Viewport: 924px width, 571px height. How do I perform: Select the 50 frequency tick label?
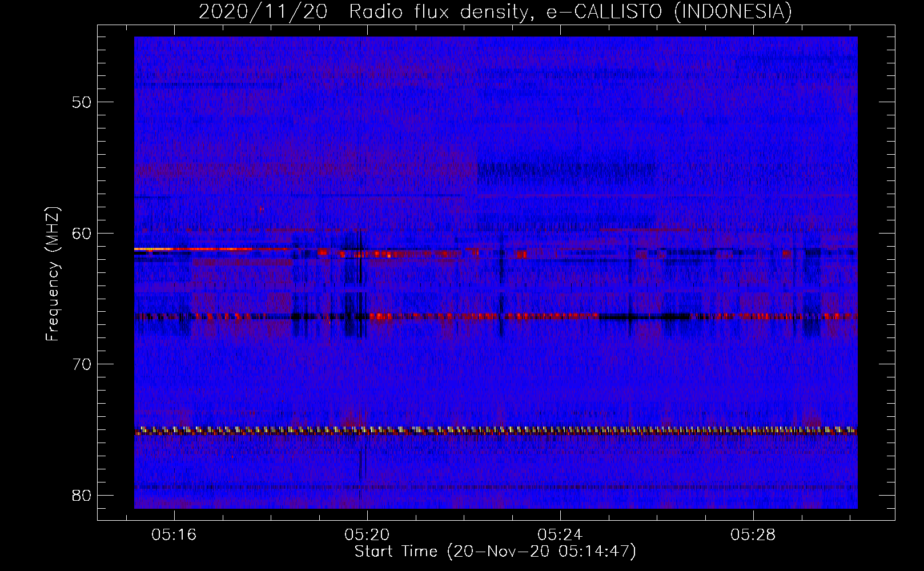82,102
